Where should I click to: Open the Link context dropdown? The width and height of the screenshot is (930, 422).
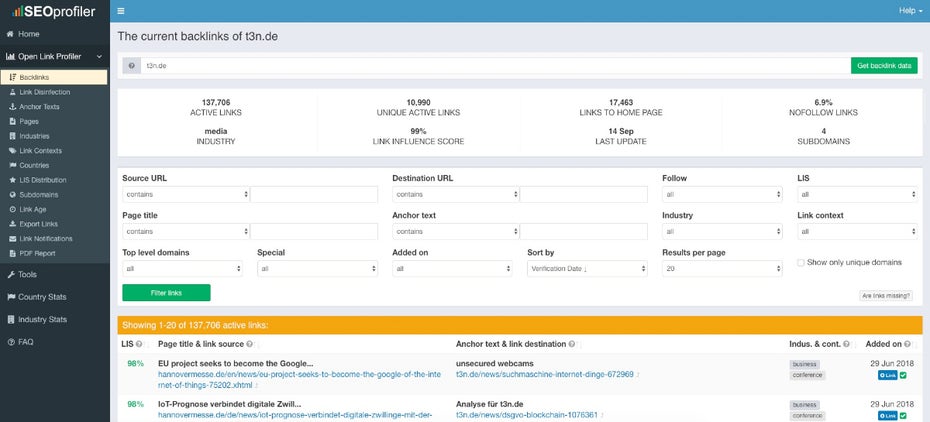[857, 231]
